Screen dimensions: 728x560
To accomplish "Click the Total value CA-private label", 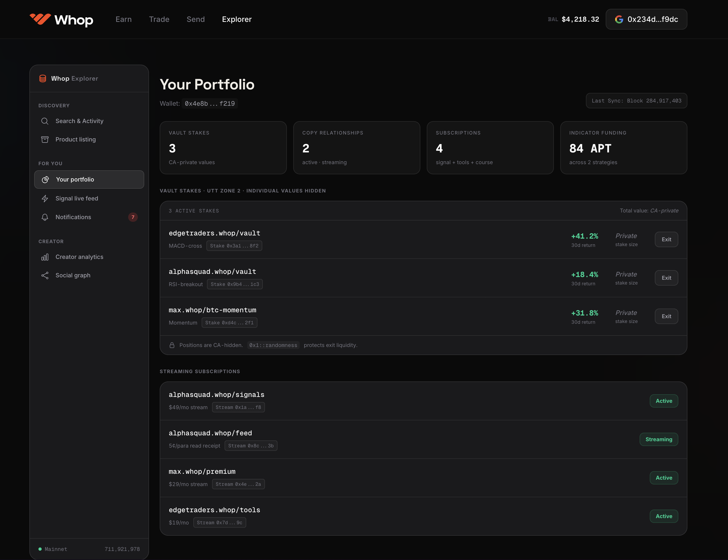I will pyautogui.click(x=649, y=211).
